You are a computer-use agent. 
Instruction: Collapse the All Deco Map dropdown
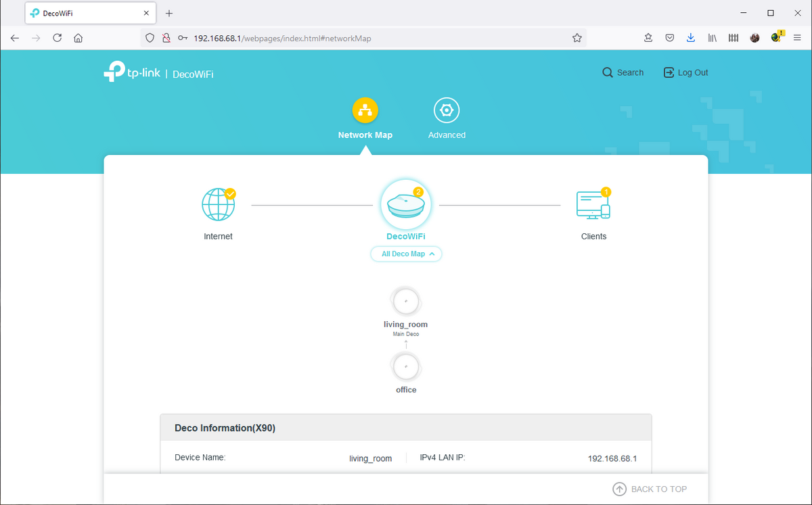(406, 254)
